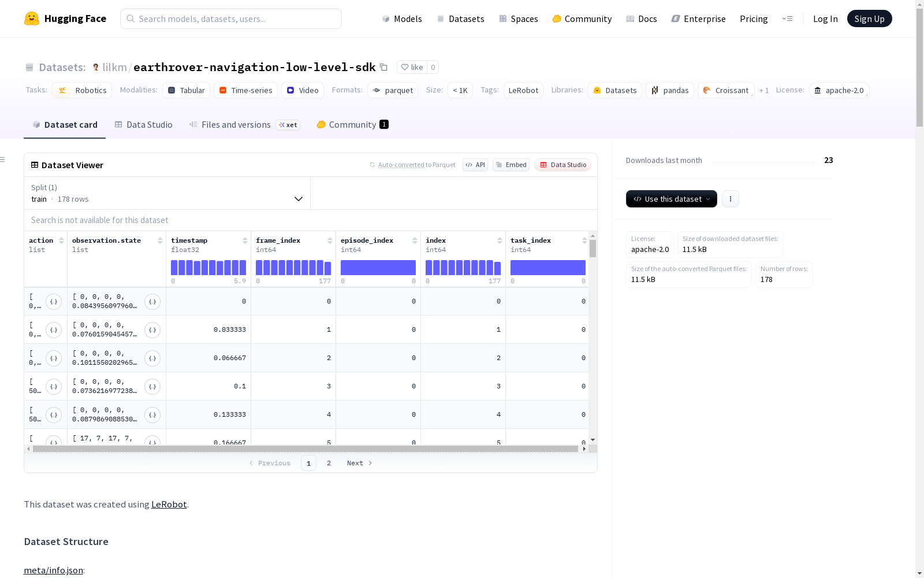Click the Embed button

511,165
